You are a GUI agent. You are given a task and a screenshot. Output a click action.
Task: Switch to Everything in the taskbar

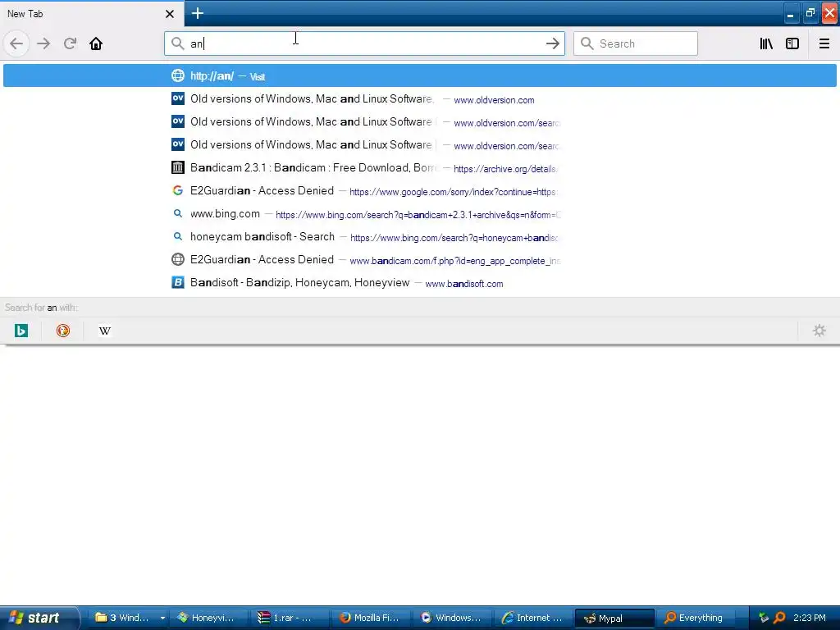(x=696, y=618)
